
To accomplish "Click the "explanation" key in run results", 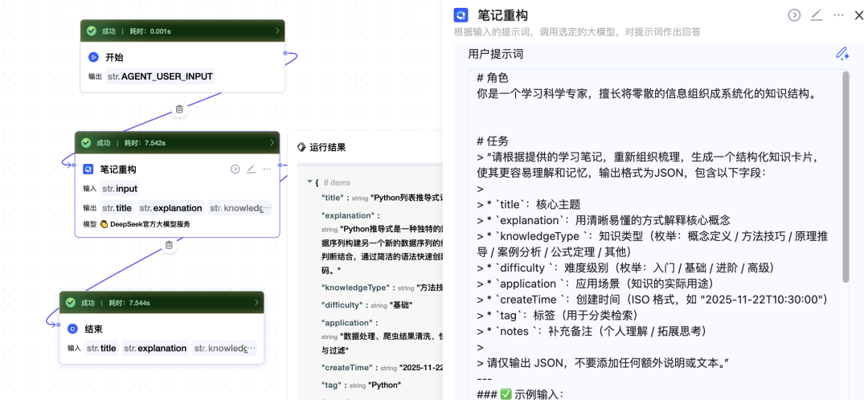I will (348, 215).
